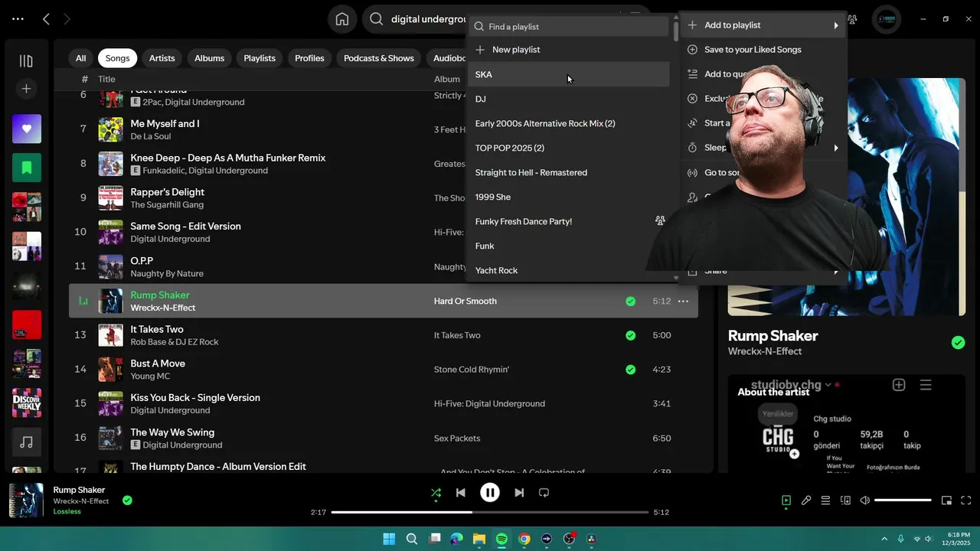Screen dimensions: 980x551
Task: Select Save to your Liked Songs
Action: coord(763,50)
